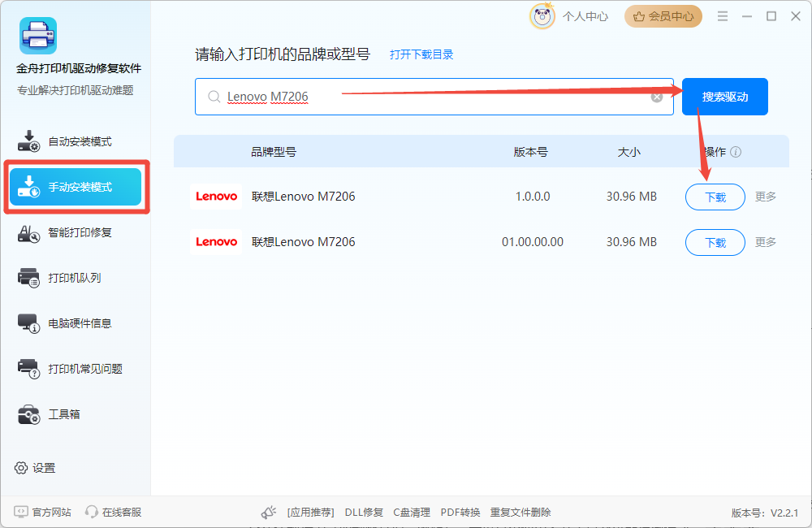Click the [应用推荐] label
812x528 pixels.
pos(311,513)
